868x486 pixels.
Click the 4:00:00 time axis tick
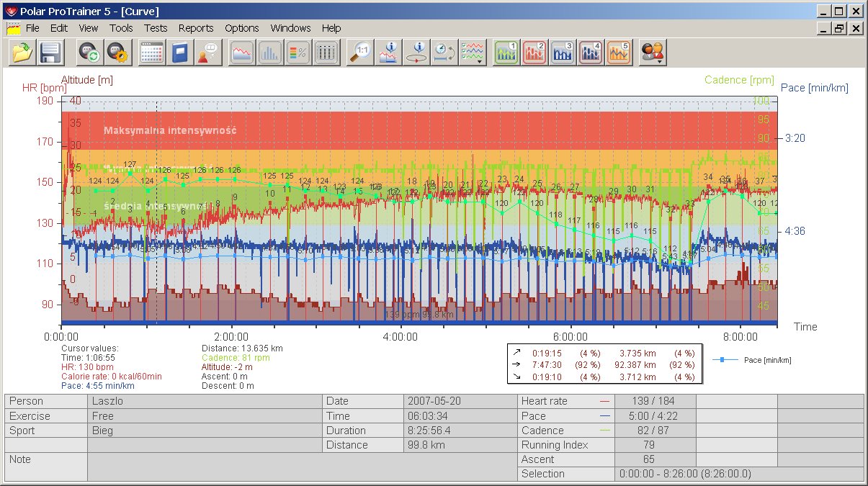click(401, 336)
